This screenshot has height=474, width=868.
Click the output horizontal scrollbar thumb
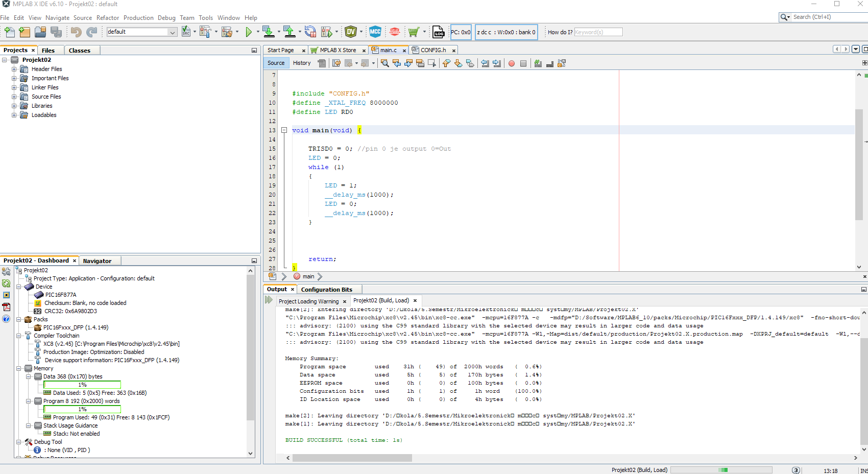pos(352,458)
